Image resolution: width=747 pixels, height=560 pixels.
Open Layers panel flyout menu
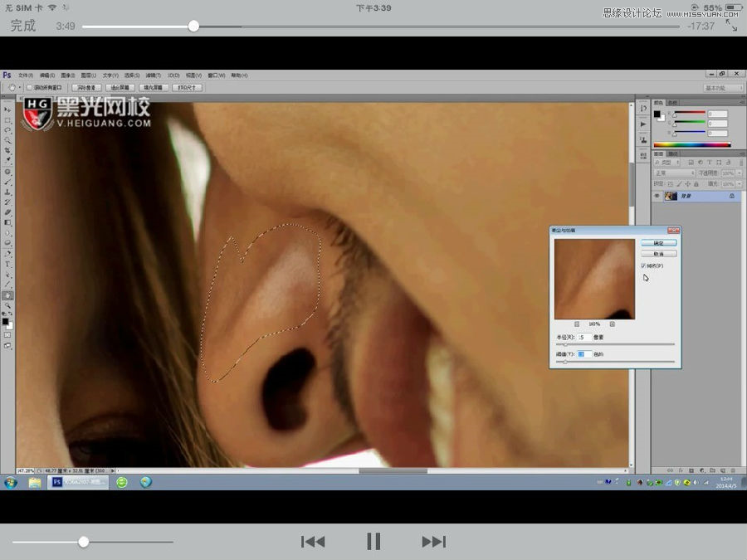(742, 153)
